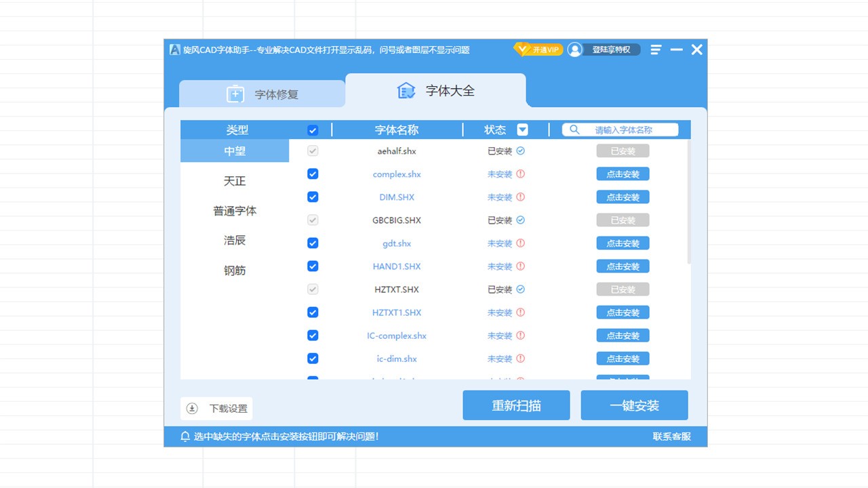
Task: Click 点击安装 for gdt.shx
Action: 623,243
